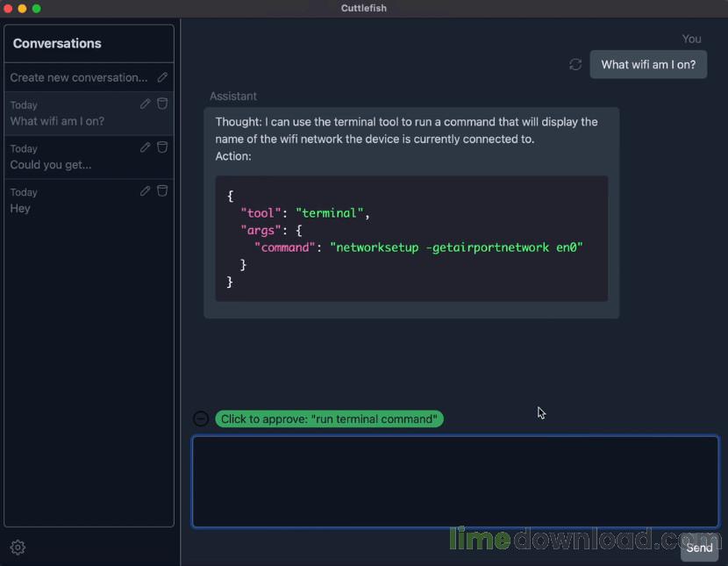Click the pencil icon beside Create new conversation
Image resolution: width=728 pixels, height=566 pixels.
click(x=162, y=77)
